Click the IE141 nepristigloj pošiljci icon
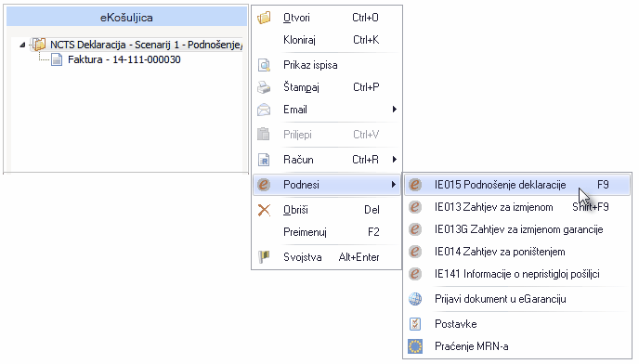Viewport: 639px width, 364px height. pos(415,274)
